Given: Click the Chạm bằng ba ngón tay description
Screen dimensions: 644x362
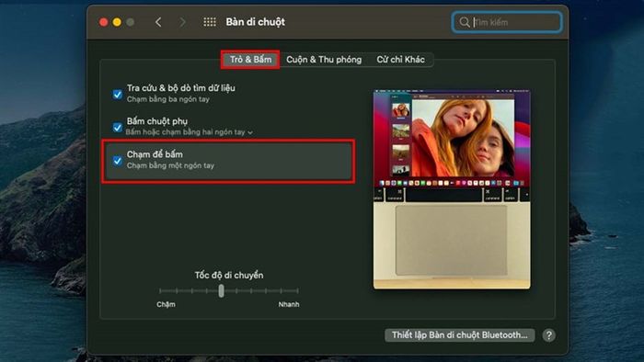Looking at the screenshot, I should point(168,99).
